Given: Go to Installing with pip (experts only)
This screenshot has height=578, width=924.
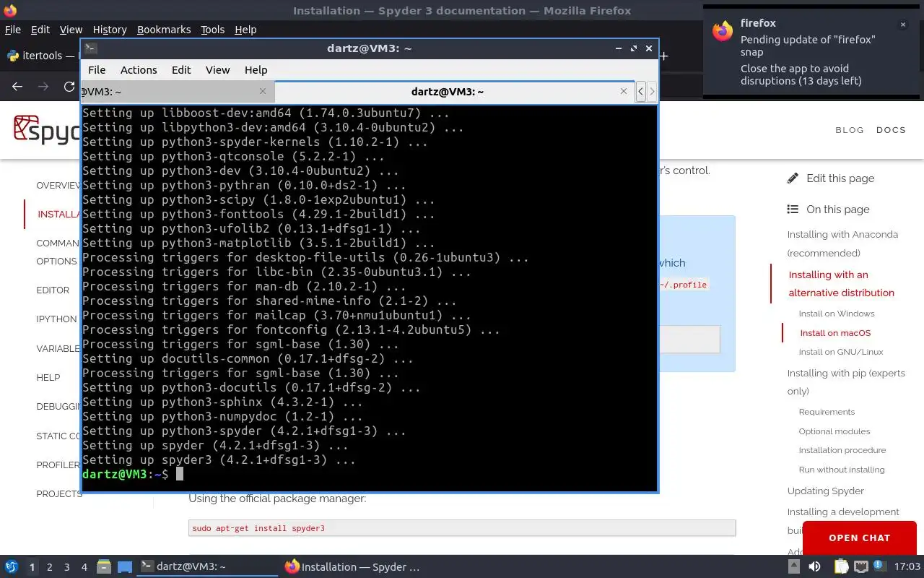Looking at the screenshot, I should coord(846,381).
